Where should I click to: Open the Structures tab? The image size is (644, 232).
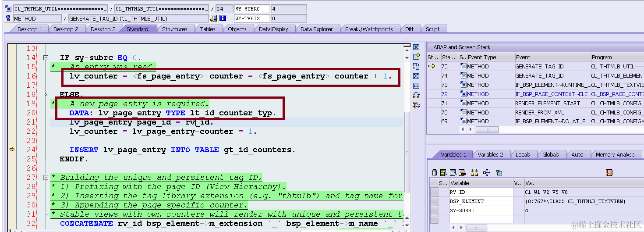point(174,29)
